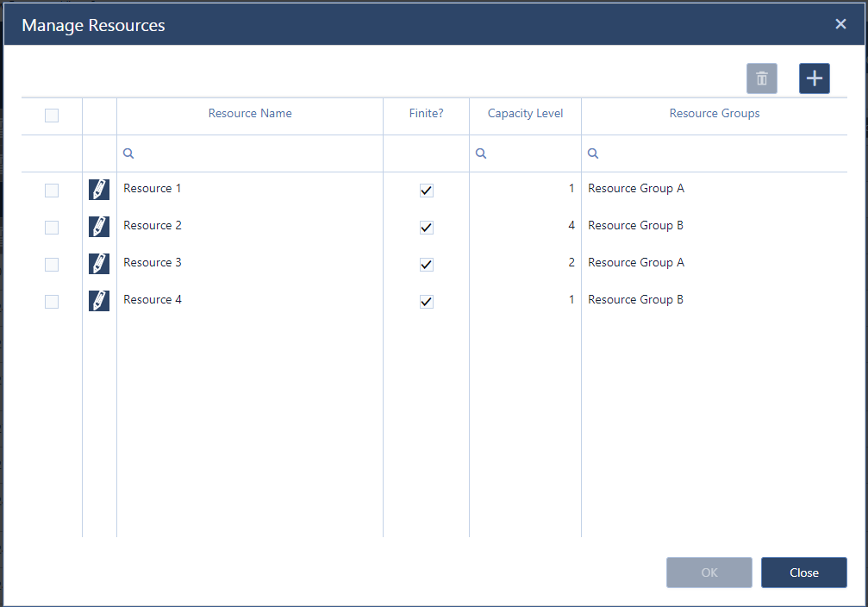Click the search icon in the Resource Name filter
868x607 pixels.
128,153
